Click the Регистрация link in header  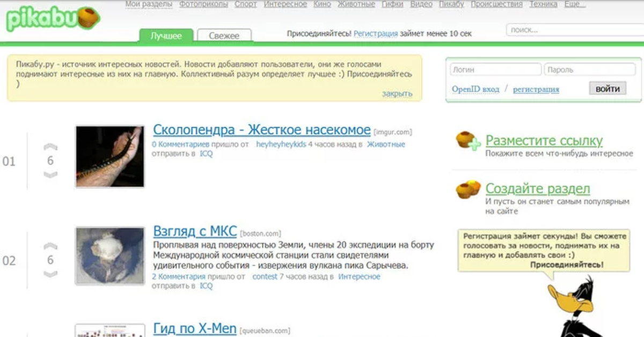376,33
